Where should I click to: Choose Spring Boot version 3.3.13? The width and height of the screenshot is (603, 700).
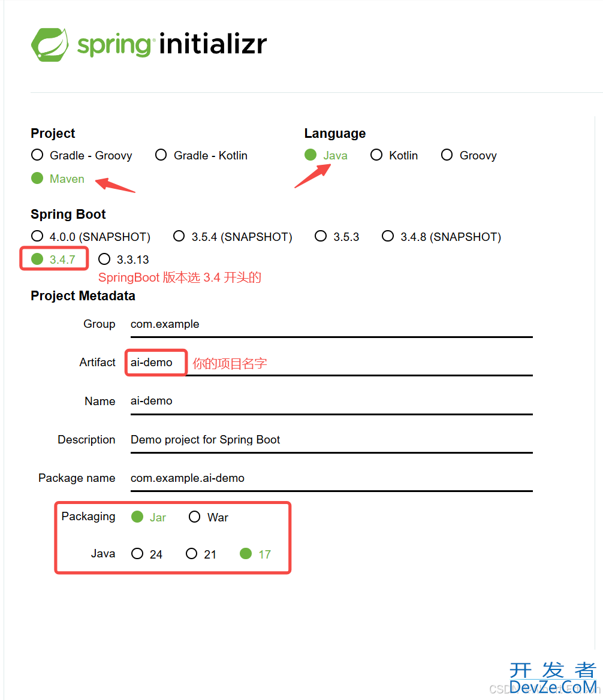click(123, 260)
